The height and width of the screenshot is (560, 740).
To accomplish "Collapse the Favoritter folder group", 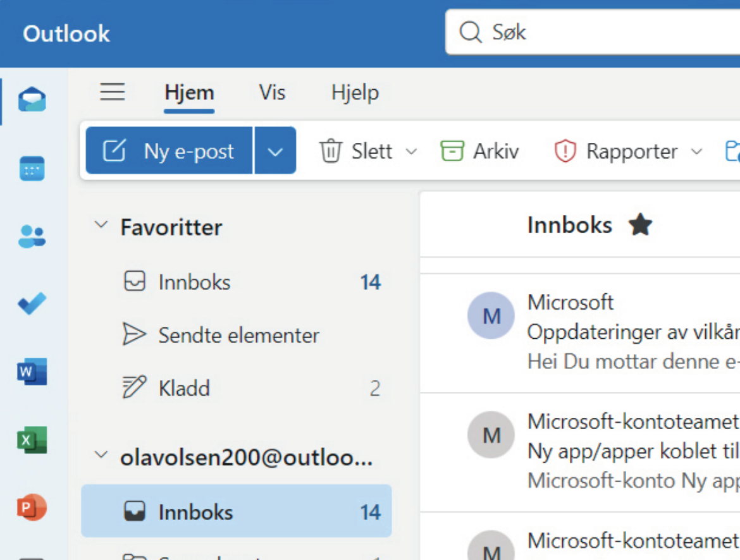I will 101,226.
